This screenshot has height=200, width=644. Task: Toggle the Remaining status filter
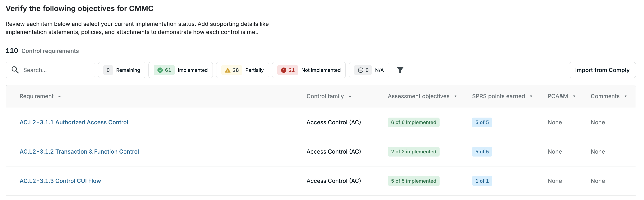[x=122, y=70]
